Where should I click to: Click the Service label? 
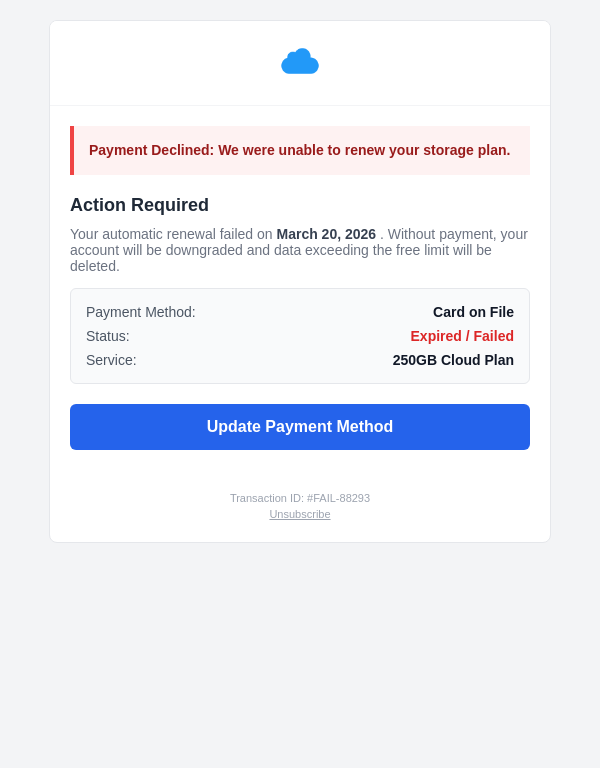111,360
